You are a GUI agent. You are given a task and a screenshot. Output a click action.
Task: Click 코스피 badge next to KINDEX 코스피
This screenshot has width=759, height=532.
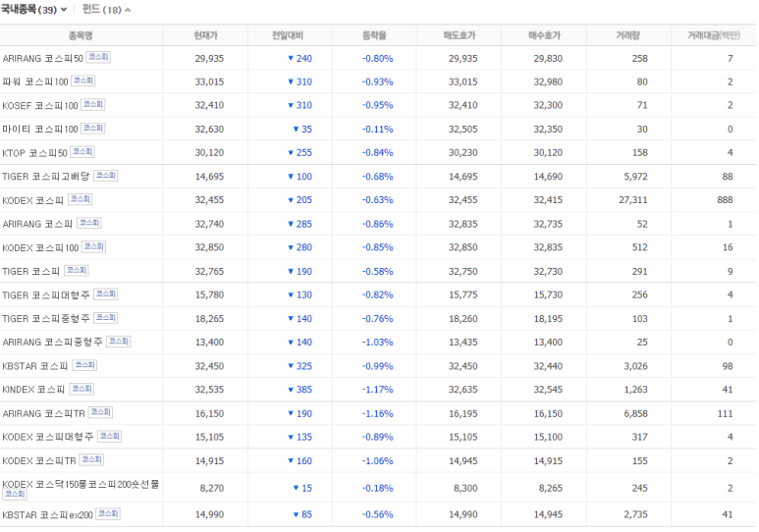(81, 389)
